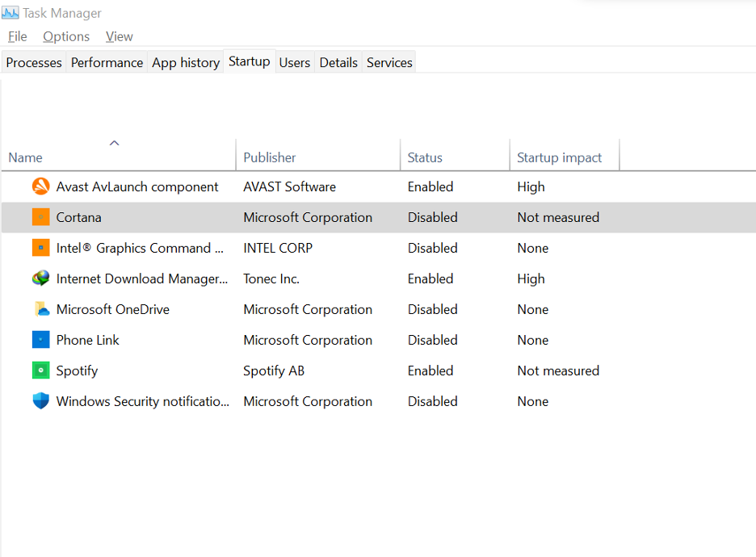
Task: Click the Intel Graphics Command icon
Action: [40, 248]
